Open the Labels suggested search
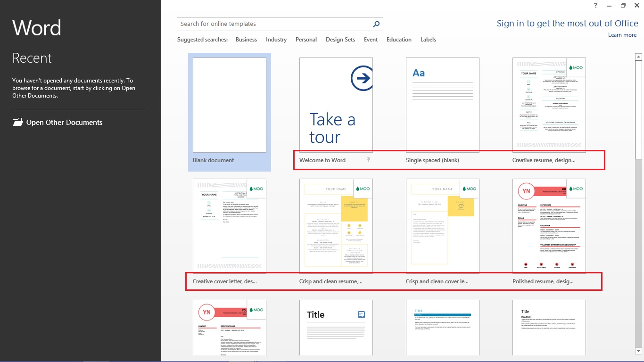 click(x=428, y=40)
